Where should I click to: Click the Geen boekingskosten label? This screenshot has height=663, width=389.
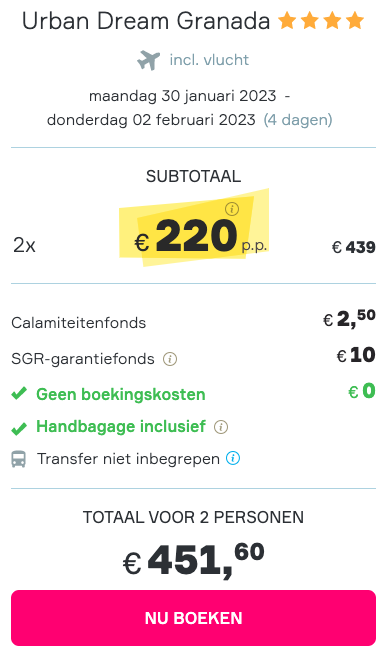(121, 395)
